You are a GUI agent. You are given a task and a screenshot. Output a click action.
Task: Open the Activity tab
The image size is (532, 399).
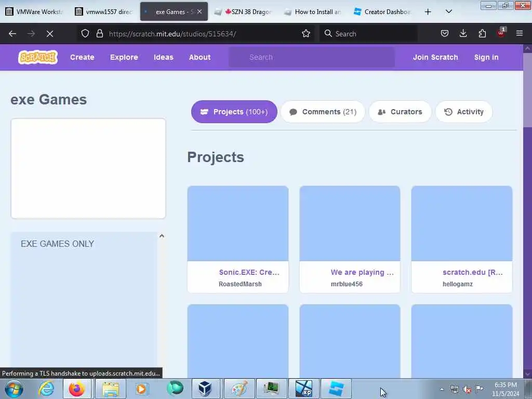coord(464,112)
